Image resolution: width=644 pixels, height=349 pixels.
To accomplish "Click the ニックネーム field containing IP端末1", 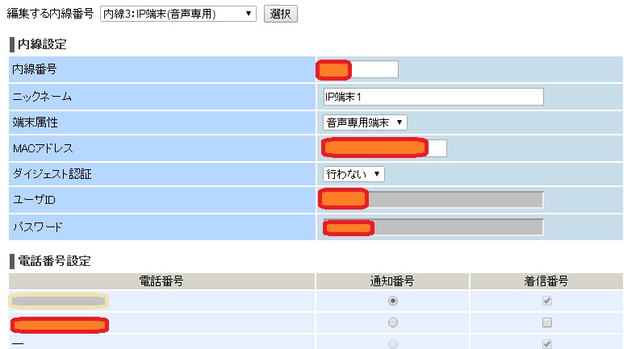I will (x=433, y=97).
